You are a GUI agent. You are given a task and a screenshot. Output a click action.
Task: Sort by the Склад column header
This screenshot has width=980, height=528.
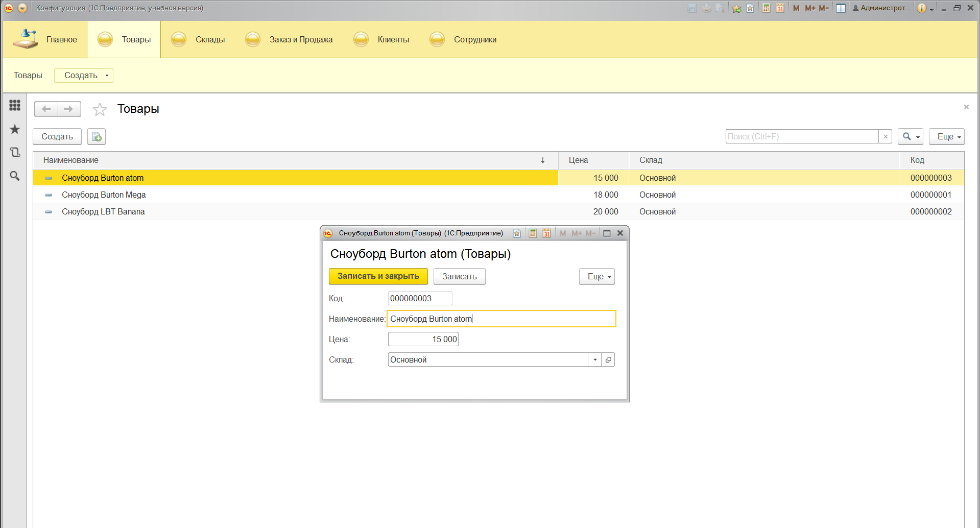[764, 160]
